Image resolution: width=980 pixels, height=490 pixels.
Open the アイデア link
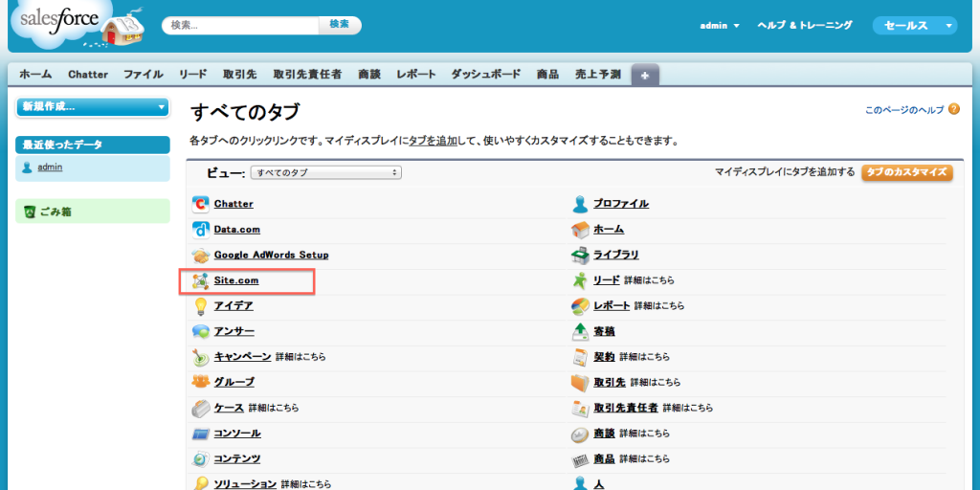[x=234, y=306]
